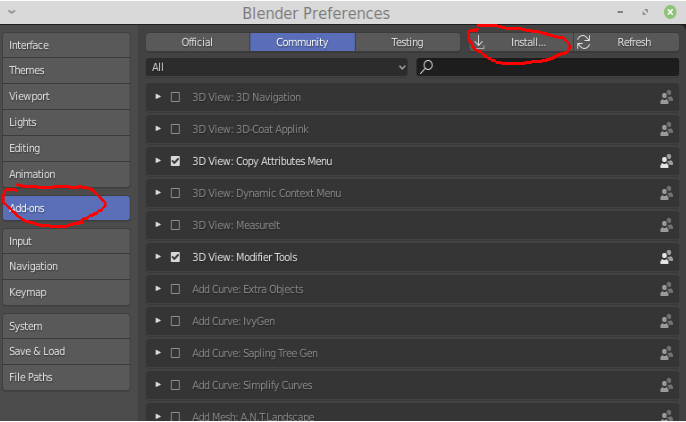686x422 pixels.
Task: Enable Sapling Tree Gen checkbox
Action: (175, 353)
